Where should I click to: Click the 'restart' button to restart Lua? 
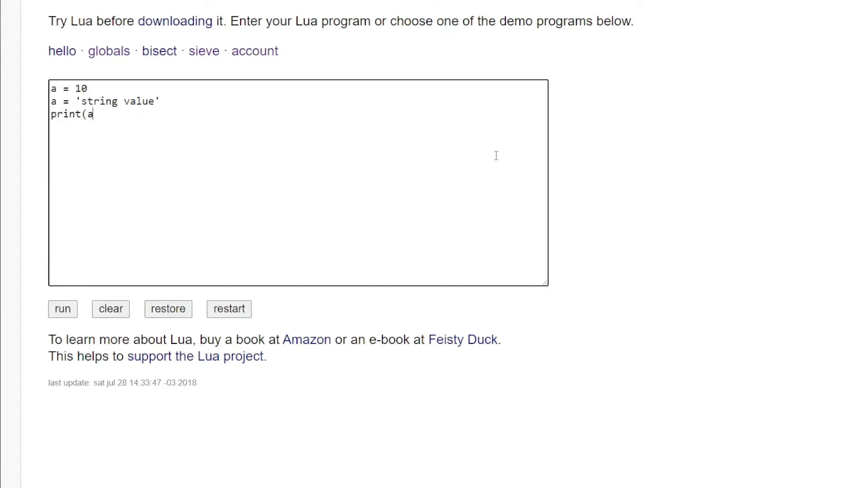(x=230, y=309)
